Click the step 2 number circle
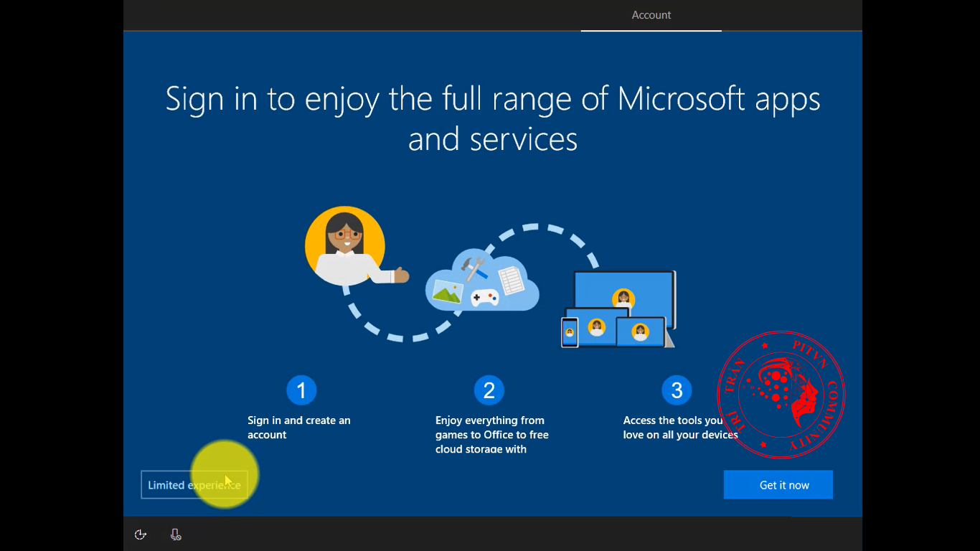 [x=489, y=390]
